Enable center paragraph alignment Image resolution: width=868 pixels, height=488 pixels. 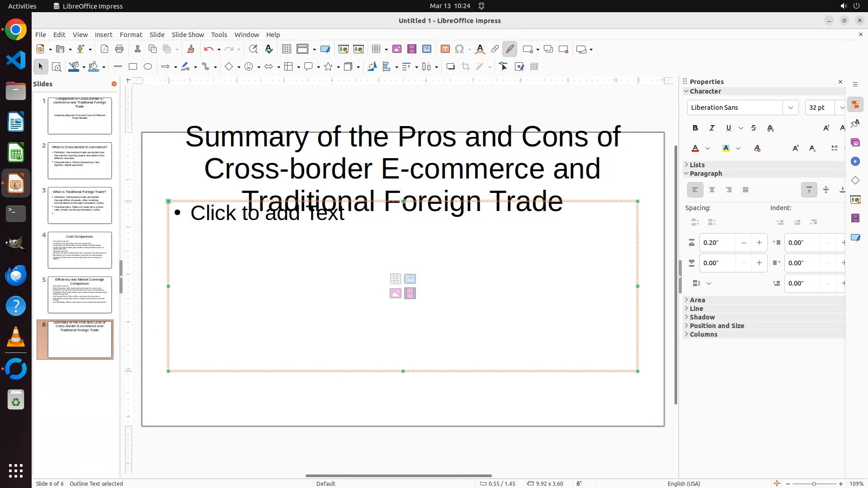coord(712,190)
